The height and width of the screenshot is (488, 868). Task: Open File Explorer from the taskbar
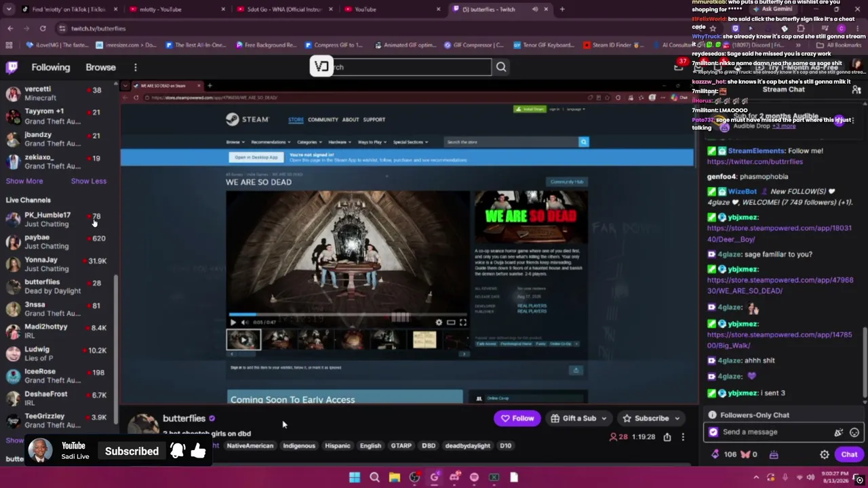[394, 477]
